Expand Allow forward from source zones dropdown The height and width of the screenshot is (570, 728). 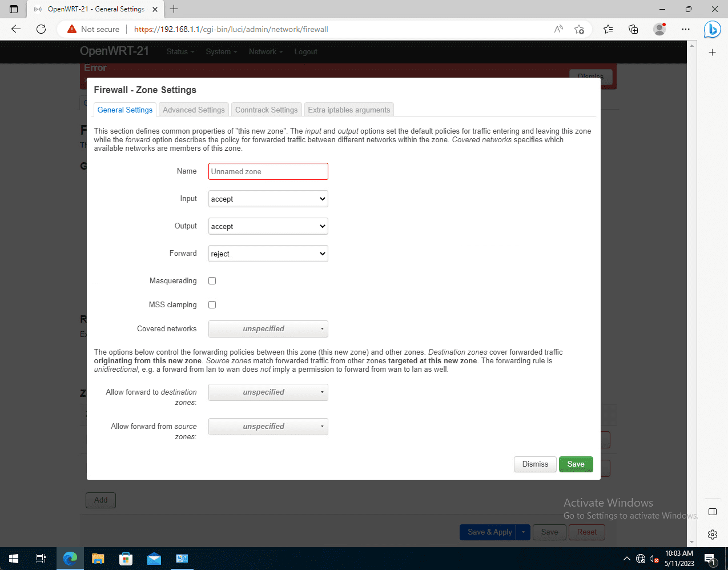(x=268, y=427)
